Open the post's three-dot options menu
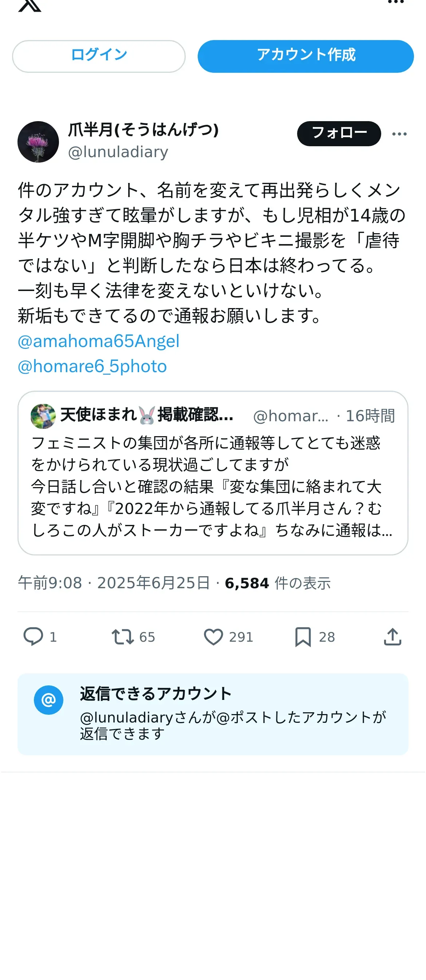Screen dimensions: 426x980 [x=399, y=134]
